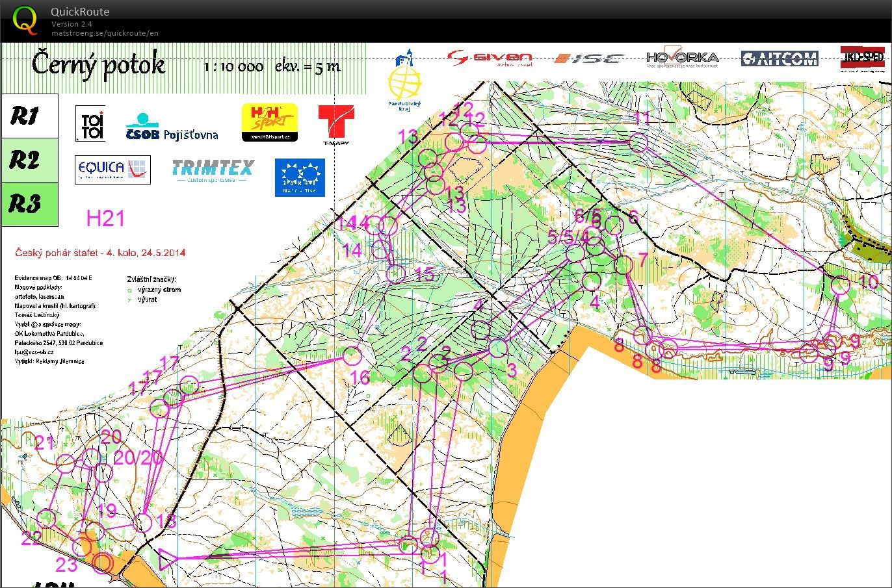
Task: Click control circle 3
Action: (497, 348)
